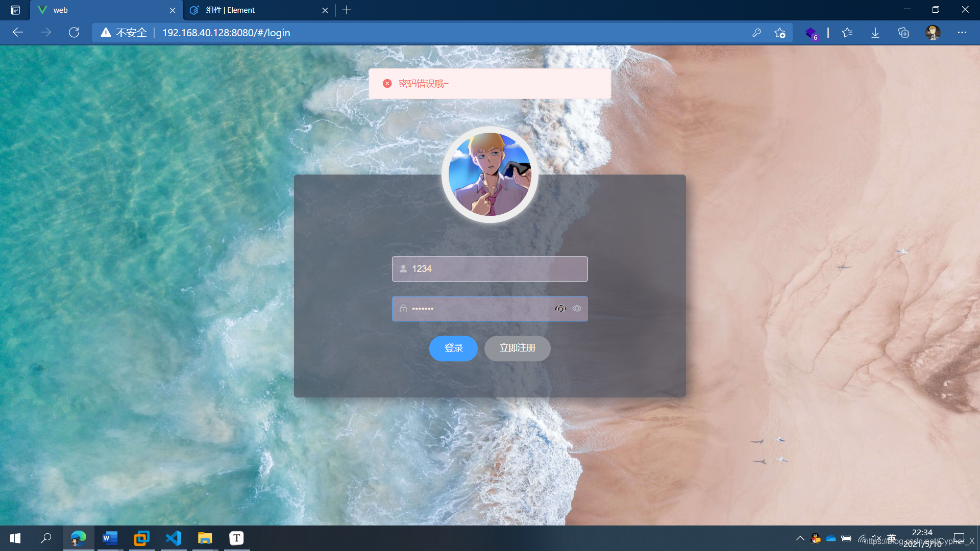The height and width of the screenshot is (551, 980).
Task: Click the browser forward arrow
Action: [x=46, y=33]
